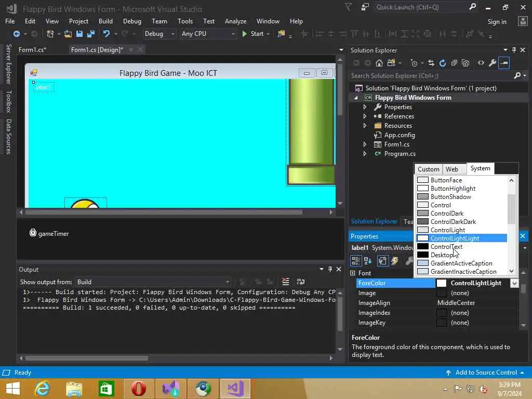
Task: Pin the Output window
Action: pyautogui.click(x=330, y=269)
